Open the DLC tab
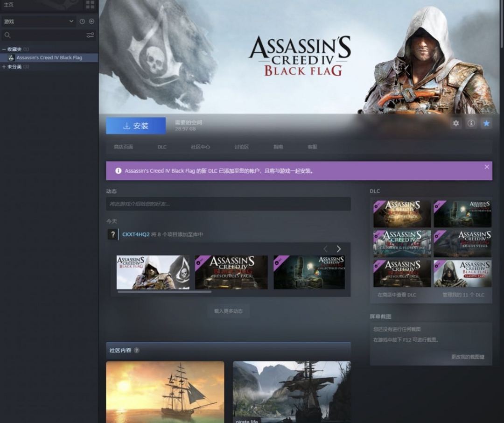 point(161,147)
